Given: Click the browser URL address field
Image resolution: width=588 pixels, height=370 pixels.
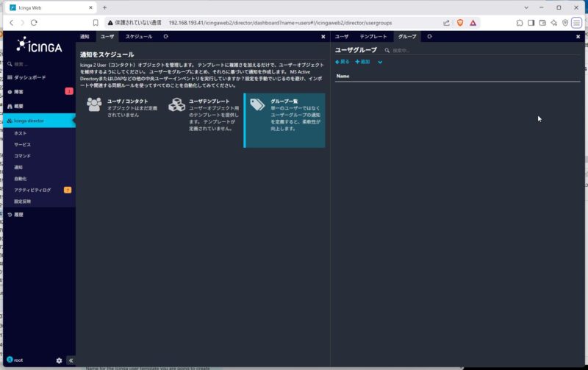Looking at the screenshot, I should tap(280, 23).
